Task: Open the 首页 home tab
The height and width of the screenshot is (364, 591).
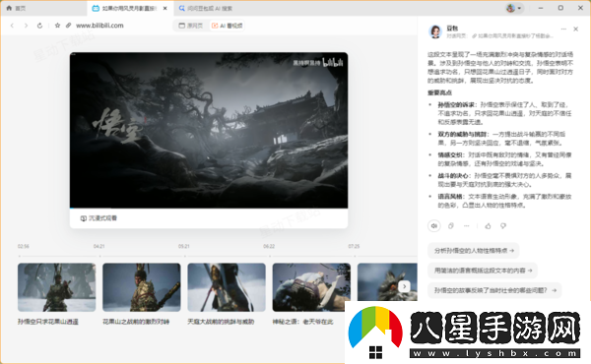Action: tap(16, 8)
